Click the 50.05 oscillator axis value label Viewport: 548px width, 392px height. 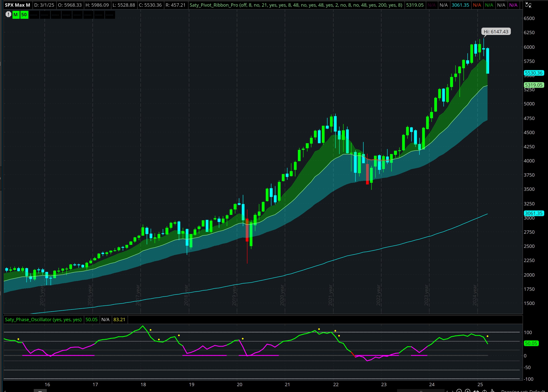tap(531, 343)
